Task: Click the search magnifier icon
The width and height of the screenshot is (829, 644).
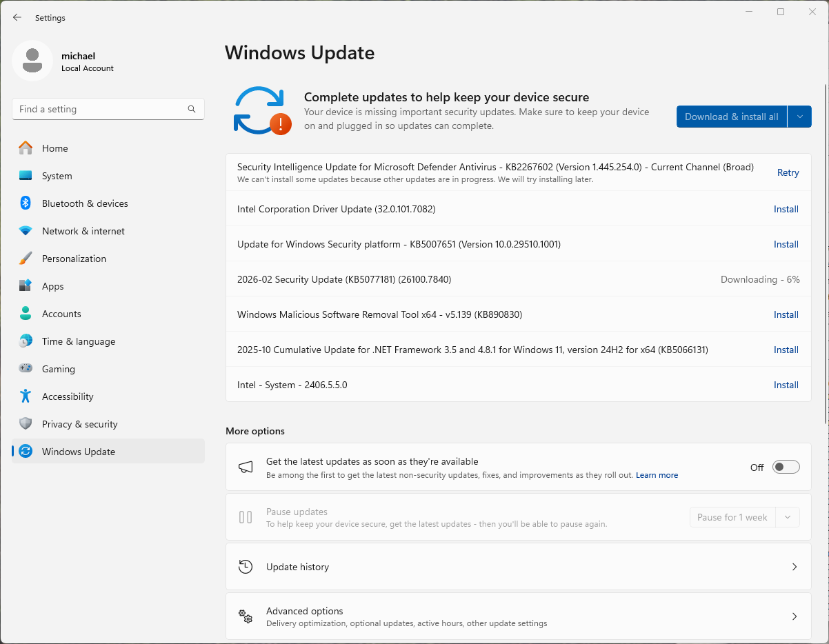Action: point(192,109)
